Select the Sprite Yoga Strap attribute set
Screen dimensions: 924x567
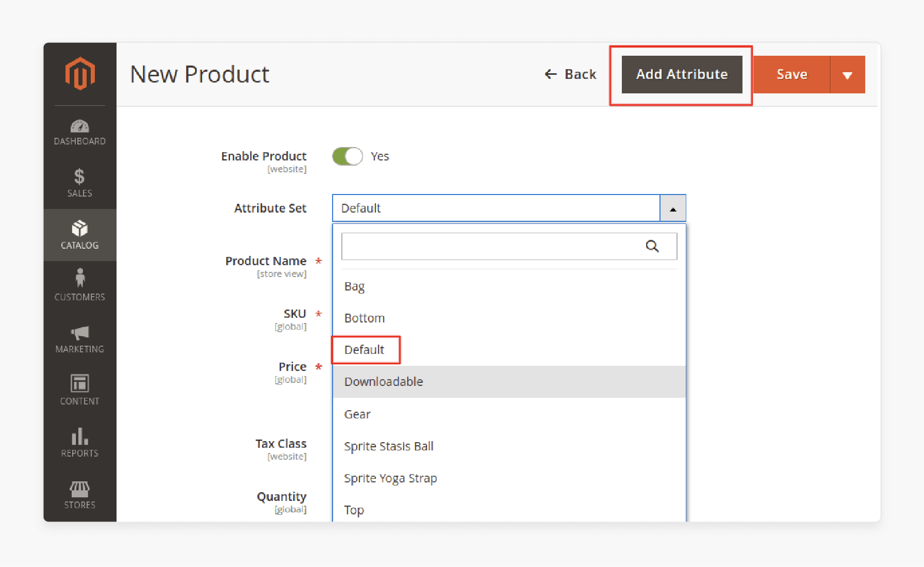click(x=509, y=478)
